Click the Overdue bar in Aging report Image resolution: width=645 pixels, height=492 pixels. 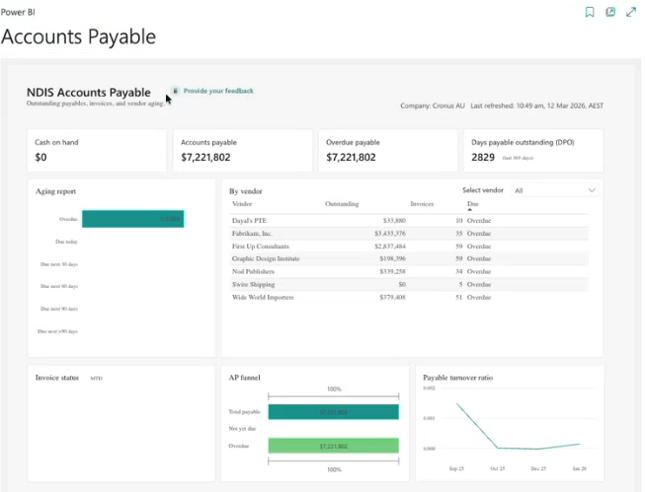pyautogui.click(x=132, y=219)
